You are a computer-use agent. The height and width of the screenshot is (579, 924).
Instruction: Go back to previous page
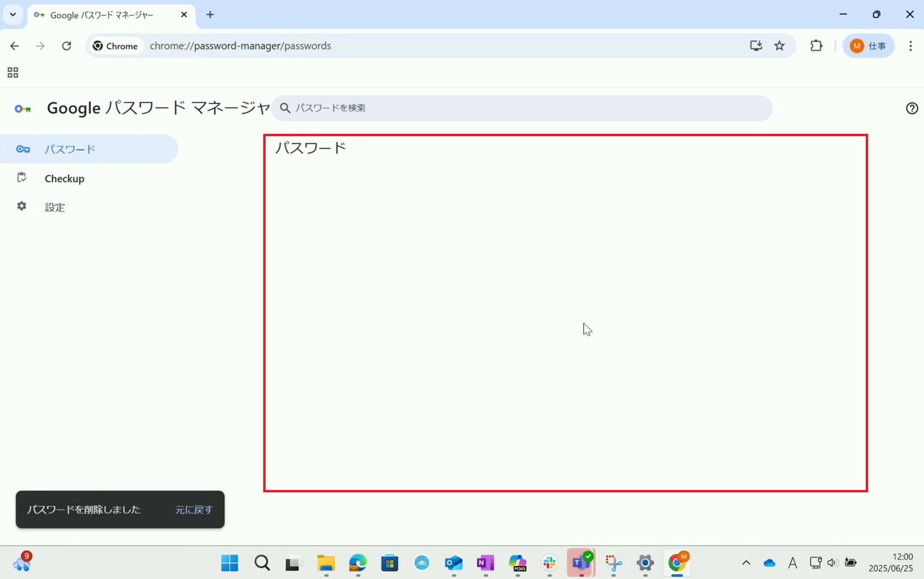coord(14,46)
